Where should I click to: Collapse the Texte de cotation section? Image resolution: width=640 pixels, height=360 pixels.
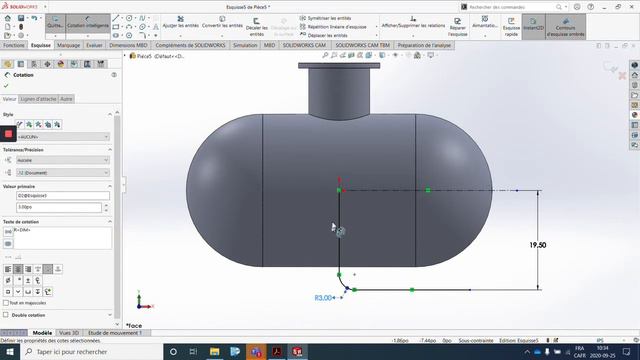tap(109, 222)
